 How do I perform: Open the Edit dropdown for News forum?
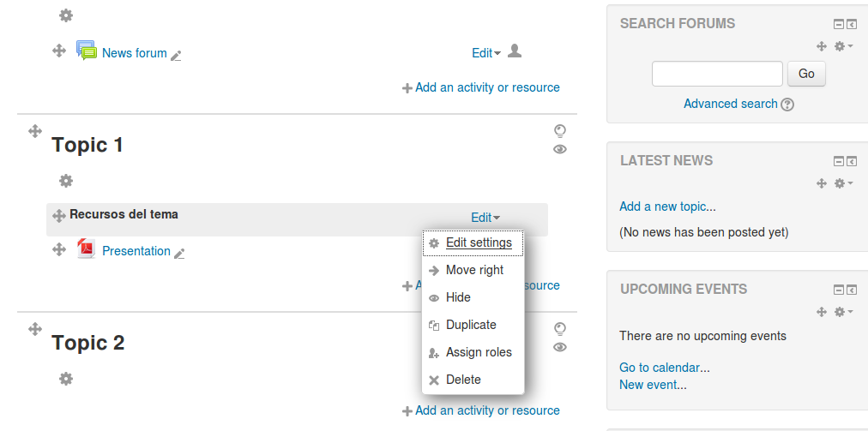(x=485, y=53)
